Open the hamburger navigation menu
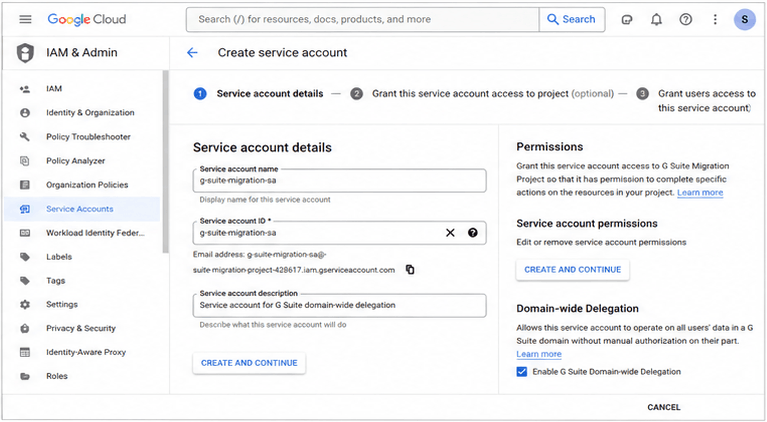Image resolution: width=767 pixels, height=422 pixels. pyautogui.click(x=25, y=19)
